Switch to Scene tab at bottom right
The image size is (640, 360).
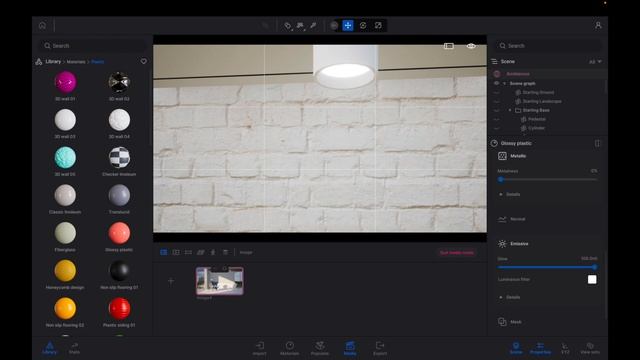point(516,348)
